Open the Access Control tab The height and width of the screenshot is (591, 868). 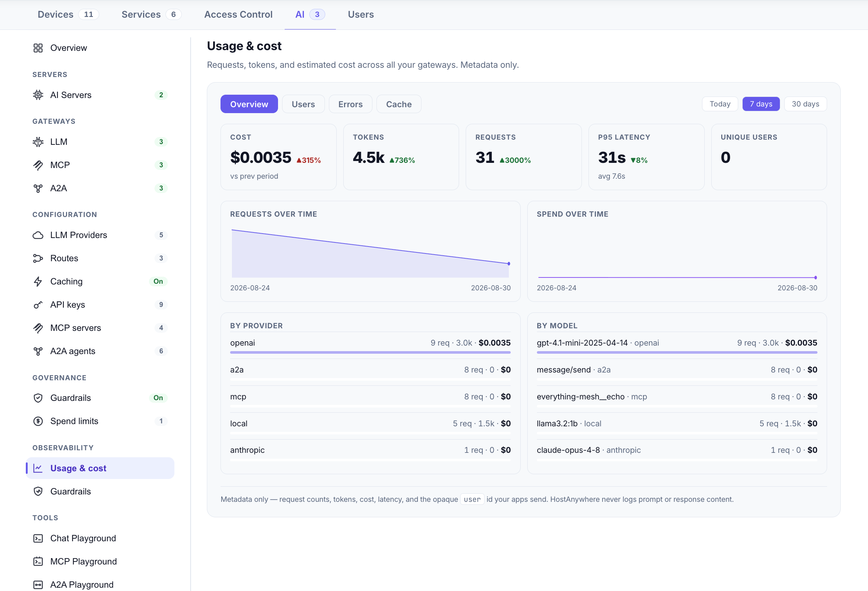(238, 14)
